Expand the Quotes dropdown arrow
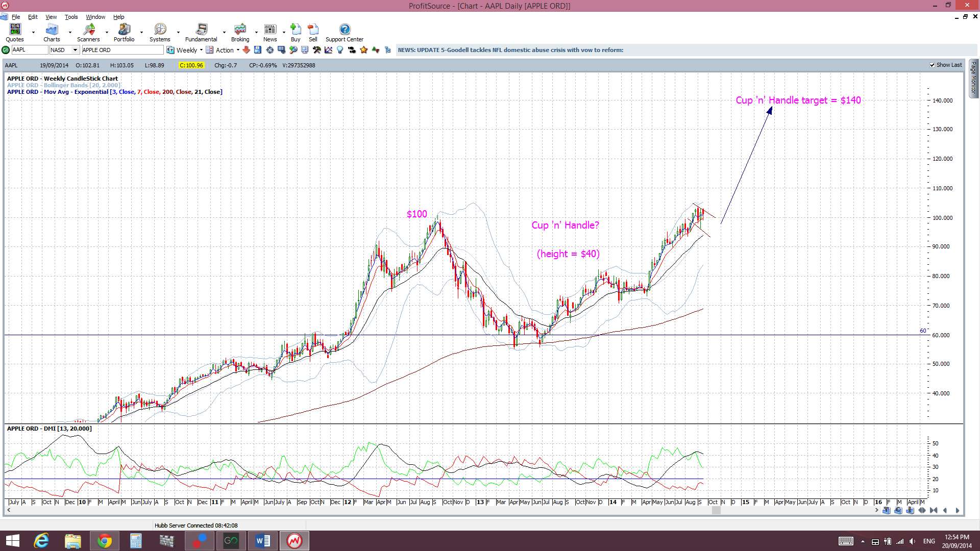This screenshot has width=980, height=551. coord(33,33)
